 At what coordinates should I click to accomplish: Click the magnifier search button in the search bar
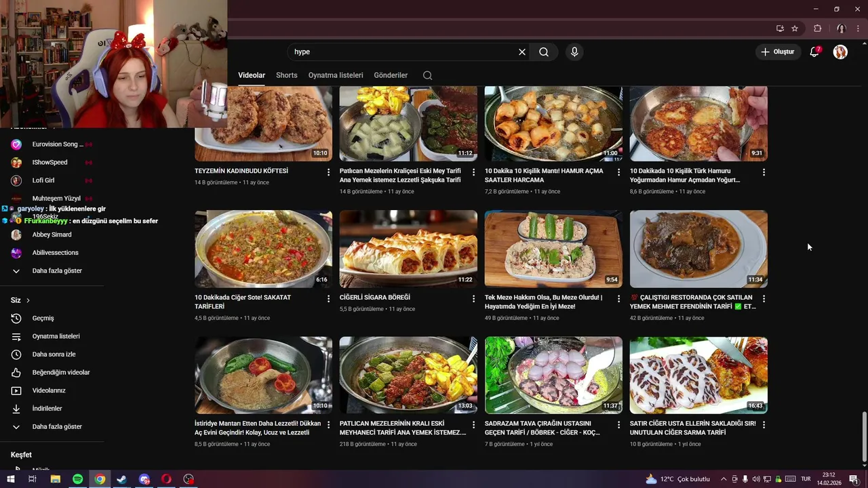point(544,52)
